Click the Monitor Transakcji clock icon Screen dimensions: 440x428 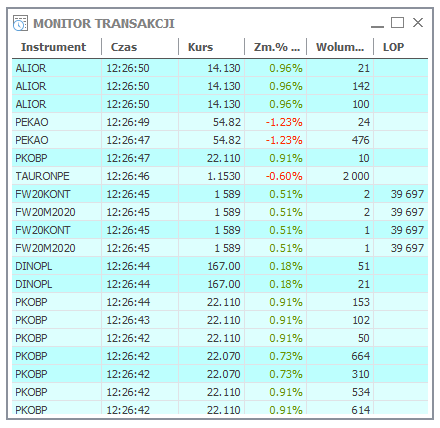click(x=20, y=23)
